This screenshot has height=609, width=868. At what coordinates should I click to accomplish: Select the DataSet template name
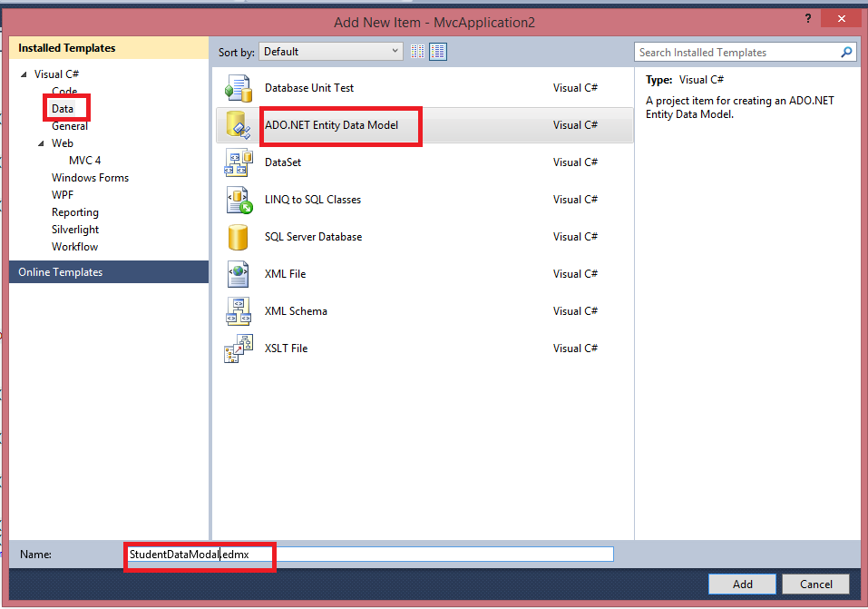(x=283, y=162)
